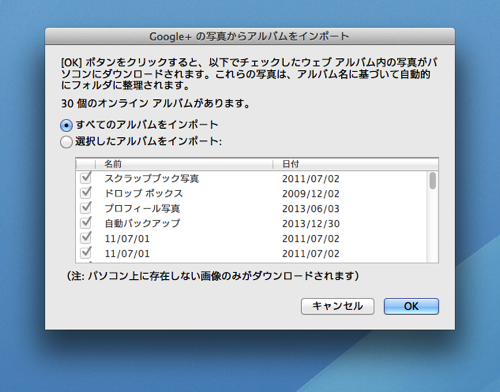Select the すべてのアルバムをインポート radio button
Image resolution: width=500 pixels, height=392 pixels.
(x=66, y=126)
